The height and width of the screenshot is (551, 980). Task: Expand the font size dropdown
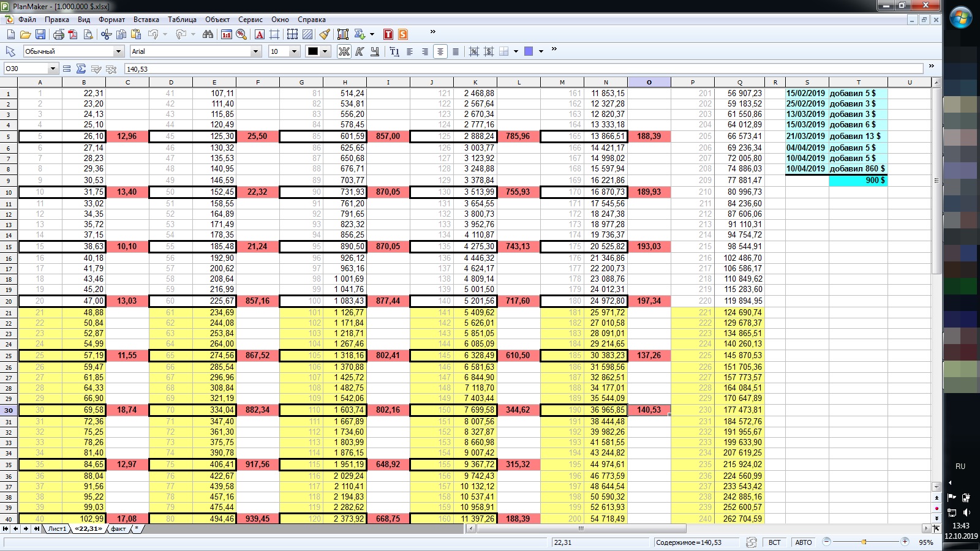coord(294,51)
